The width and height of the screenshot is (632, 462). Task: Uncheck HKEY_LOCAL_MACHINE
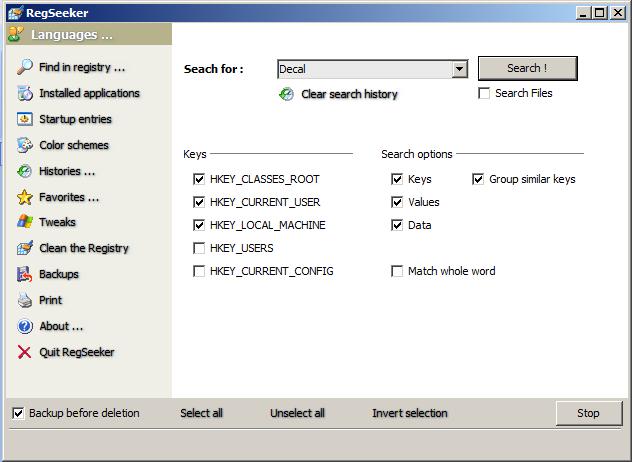[199, 225]
